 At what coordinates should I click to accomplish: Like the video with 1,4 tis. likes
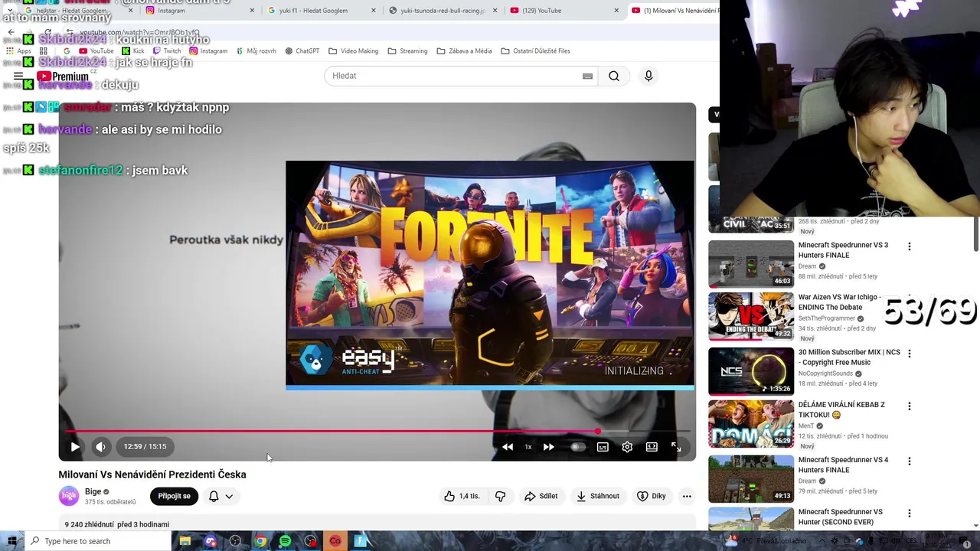click(462, 496)
